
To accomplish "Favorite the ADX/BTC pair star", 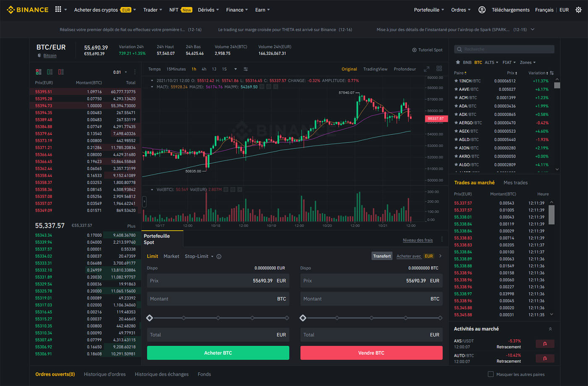I will point(456,114).
